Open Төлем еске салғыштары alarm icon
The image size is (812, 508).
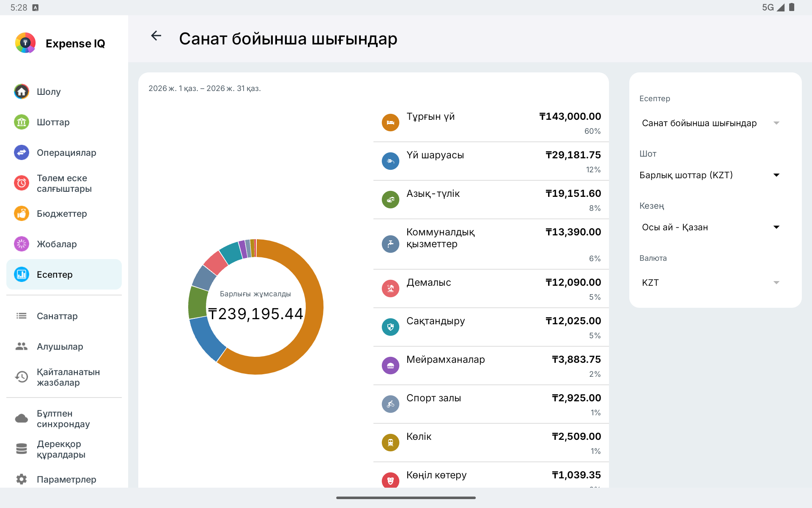pyautogui.click(x=22, y=183)
